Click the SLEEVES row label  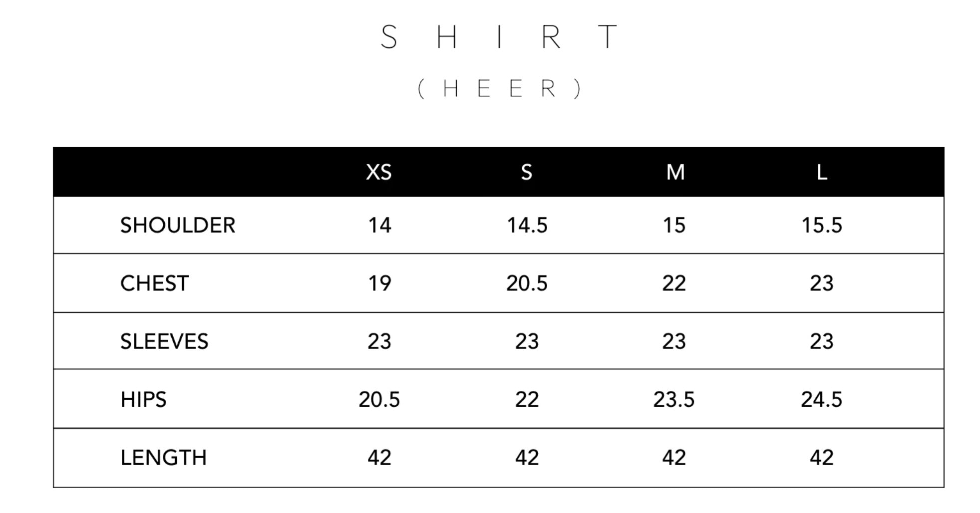tap(164, 341)
